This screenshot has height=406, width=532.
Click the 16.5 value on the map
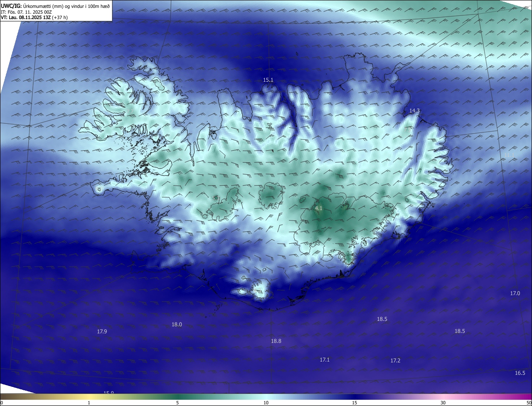click(x=520, y=373)
